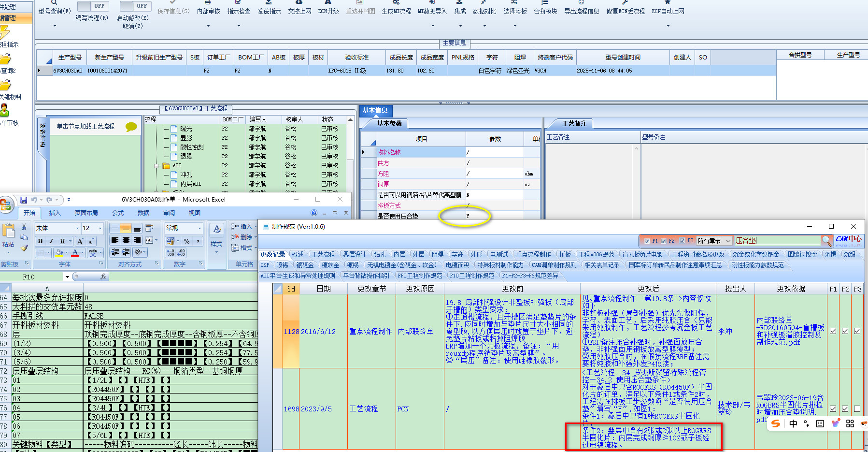Select the 6V3CH030A0 production model cell
The height and width of the screenshot is (452, 868).
pos(68,71)
